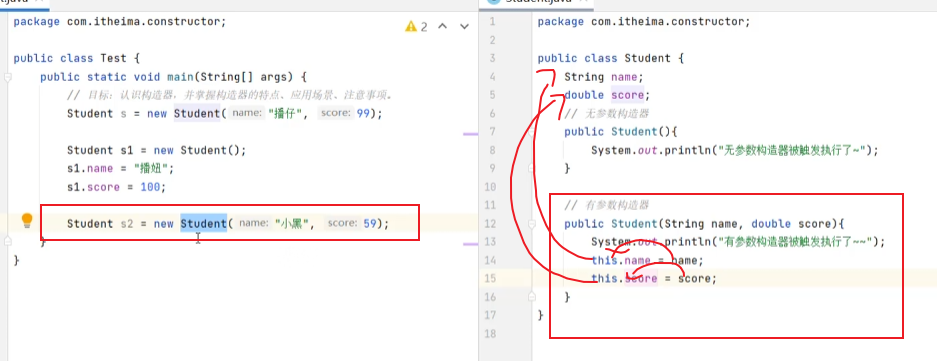
Task: Click score: hint before 59
Action: pos(342,224)
